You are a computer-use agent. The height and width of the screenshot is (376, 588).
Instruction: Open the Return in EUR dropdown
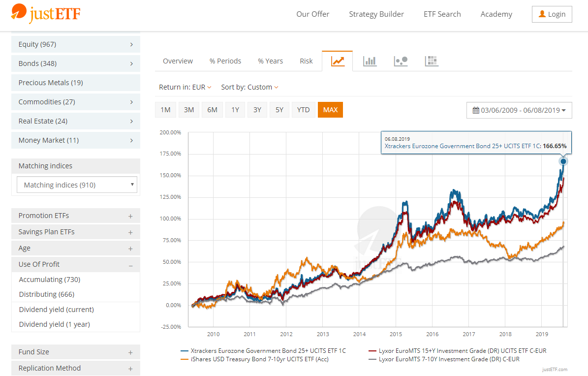pos(185,87)
